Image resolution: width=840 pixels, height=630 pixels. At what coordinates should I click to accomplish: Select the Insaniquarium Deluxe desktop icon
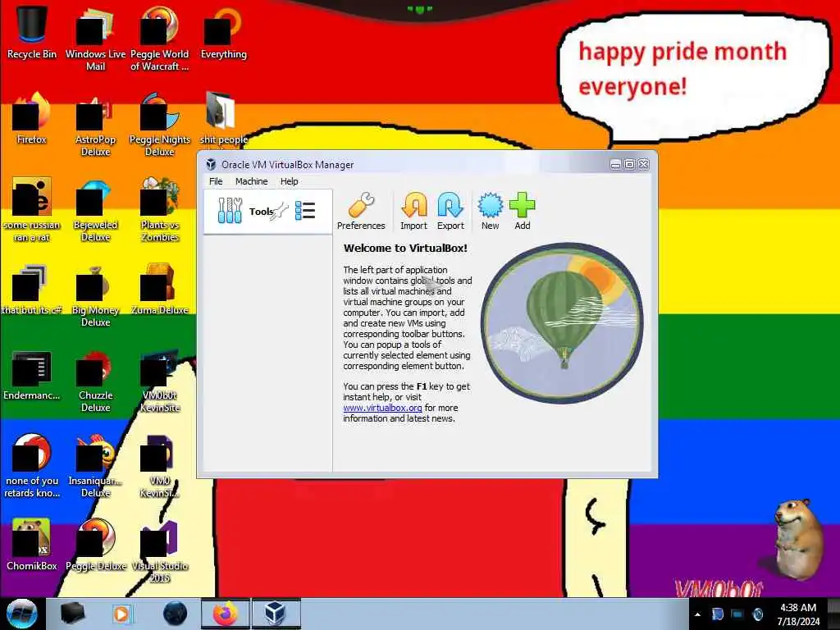(x=95, y=466)
